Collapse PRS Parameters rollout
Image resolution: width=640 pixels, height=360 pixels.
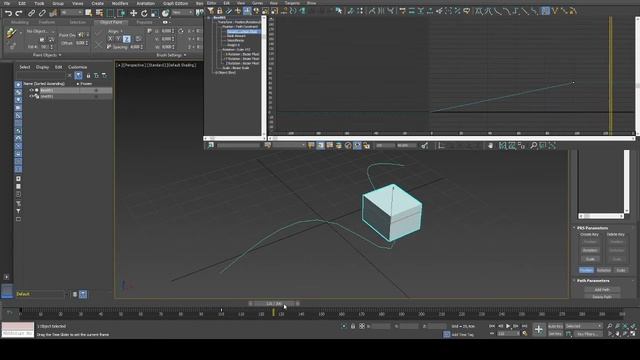(x=592, y=228)
